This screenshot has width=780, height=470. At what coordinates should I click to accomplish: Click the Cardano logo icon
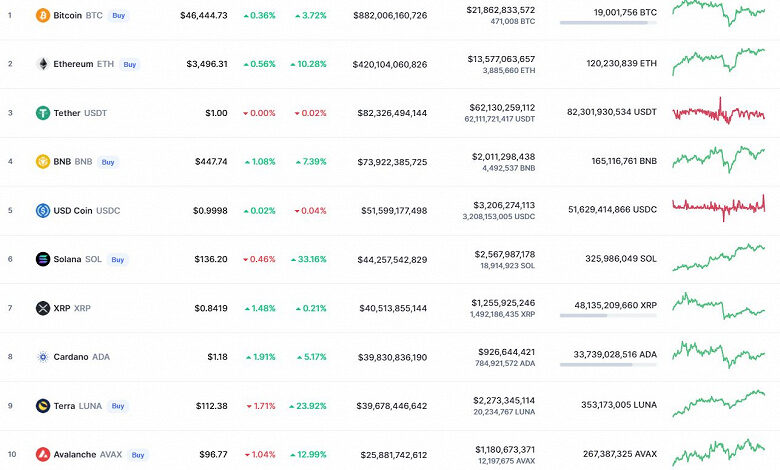pyautogui.click(x=43, y=357)
